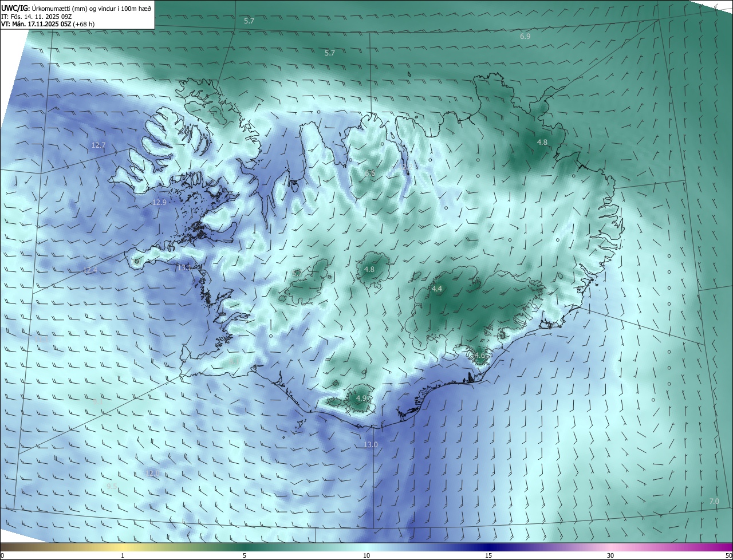Click the 50 tick on the colour scale
733x560 pixels.
pyautogui.click(x=728, y=555)
